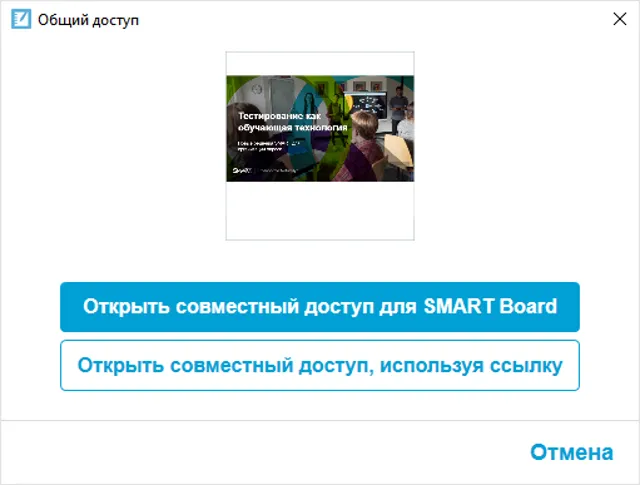Click the SMART Notebook icon in title bar

tap(21, 19)
